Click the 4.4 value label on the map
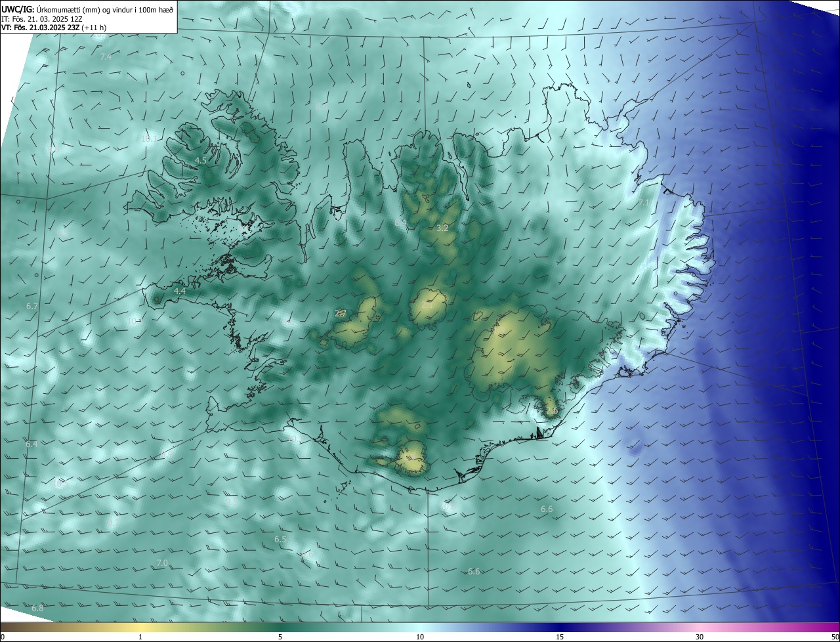The image size is (840, 642). click(180, 291)
